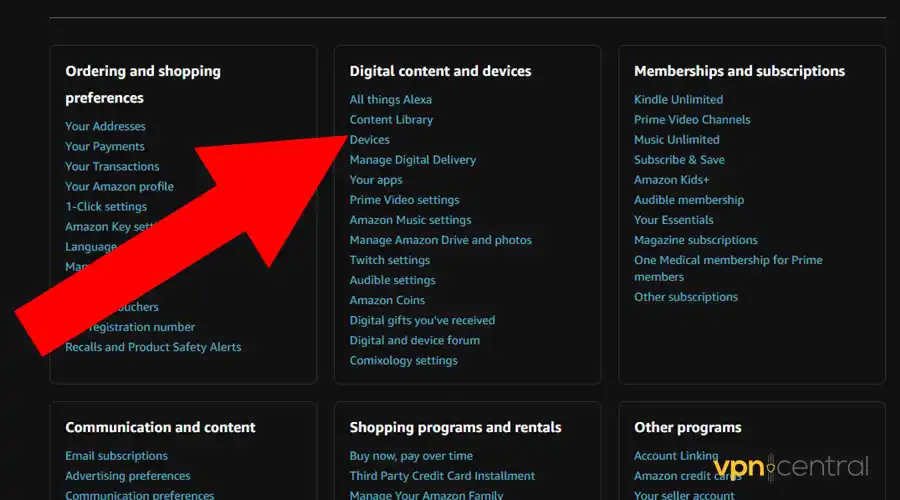Go to Audible settings
The image size is (900, 500).
point(392,280)
